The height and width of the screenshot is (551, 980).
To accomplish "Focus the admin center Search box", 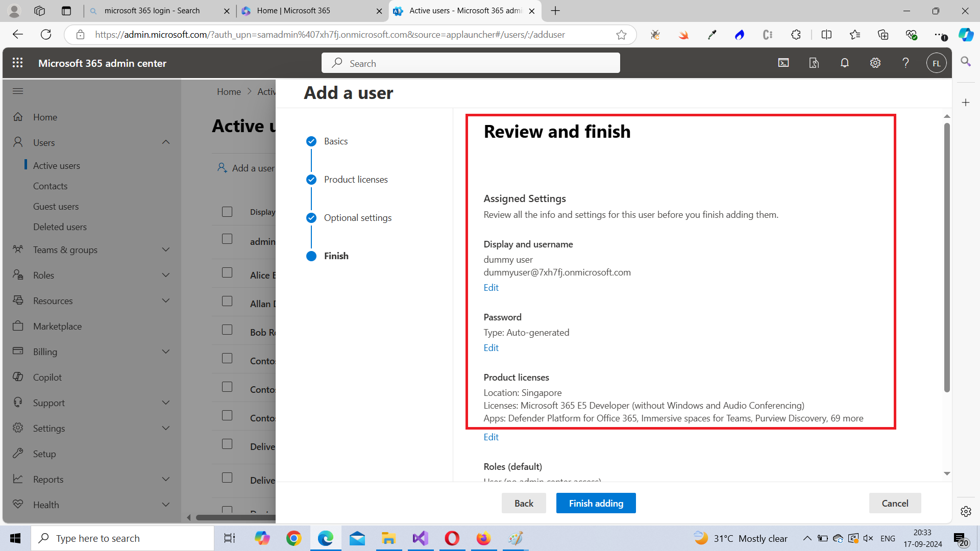I will [471, 63].
